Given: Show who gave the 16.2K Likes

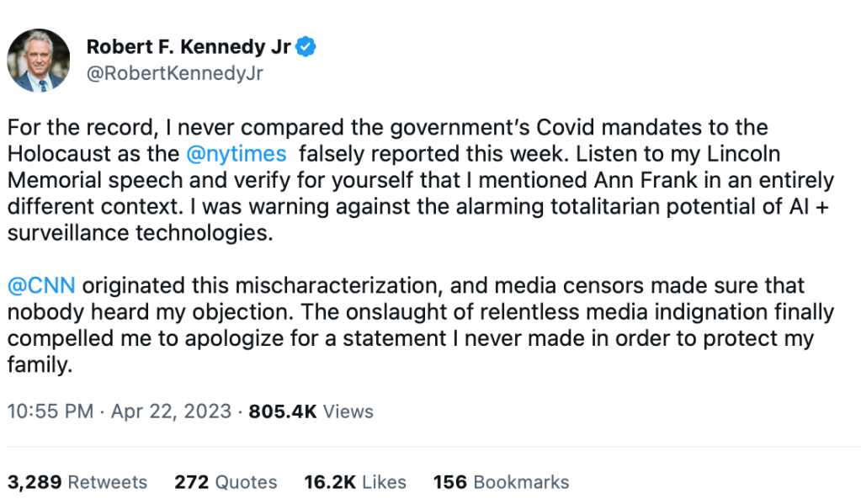Looking at the screenshot, I should tap(355, 482).
